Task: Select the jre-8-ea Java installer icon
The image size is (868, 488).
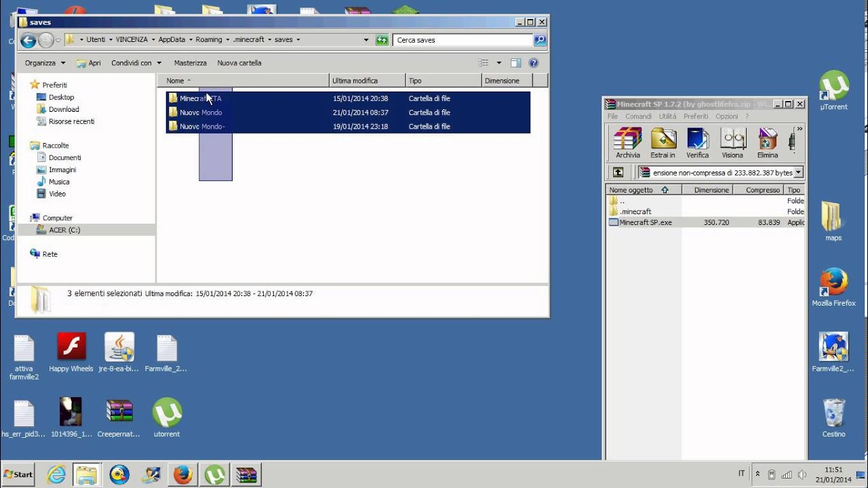Action: pyautogui.click(x=119, y=352)
